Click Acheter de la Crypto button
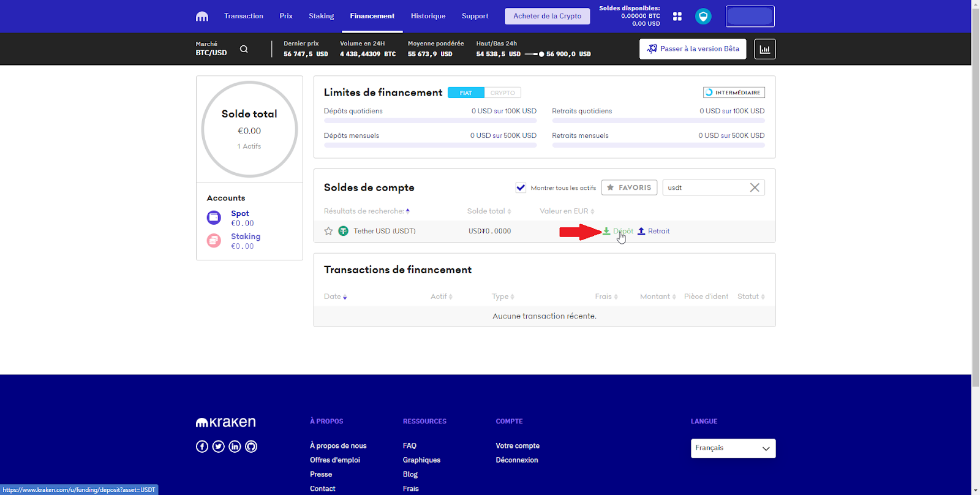 coord(548,16)
